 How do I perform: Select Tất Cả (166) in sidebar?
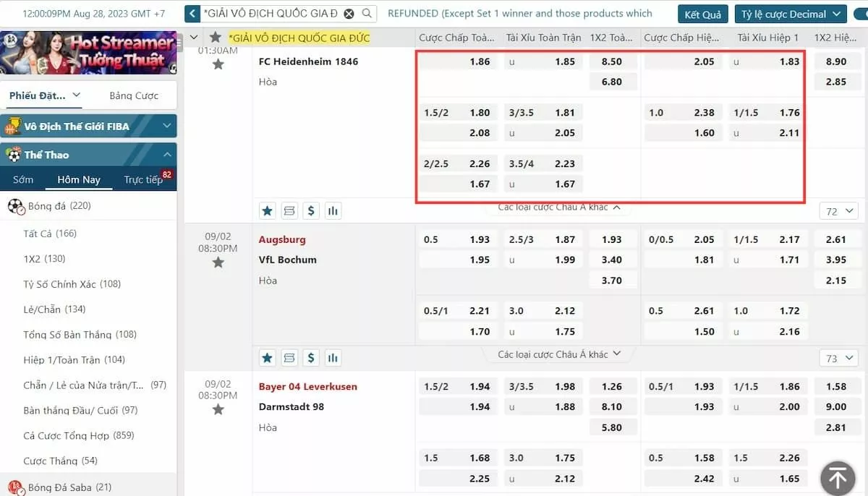pos(50,234)
